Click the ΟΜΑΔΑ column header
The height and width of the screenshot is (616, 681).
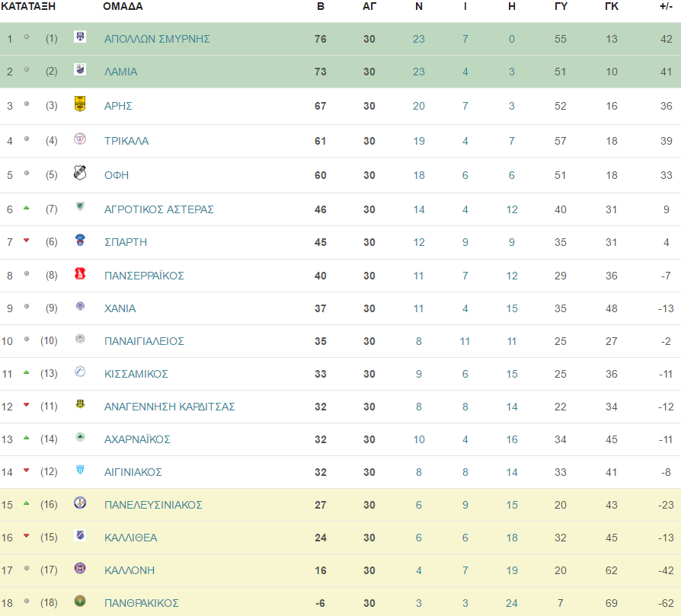(123, 7)
